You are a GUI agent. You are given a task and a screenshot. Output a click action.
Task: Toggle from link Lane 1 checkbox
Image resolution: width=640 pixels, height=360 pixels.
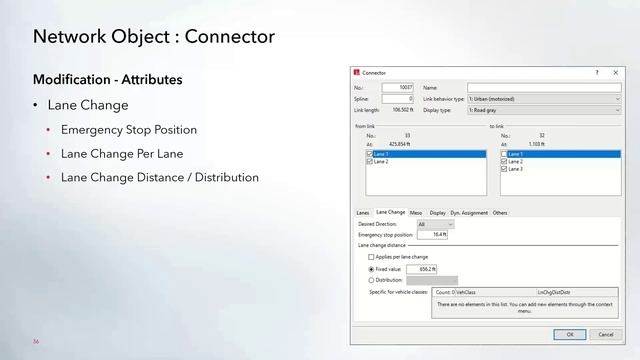(370, 154)
